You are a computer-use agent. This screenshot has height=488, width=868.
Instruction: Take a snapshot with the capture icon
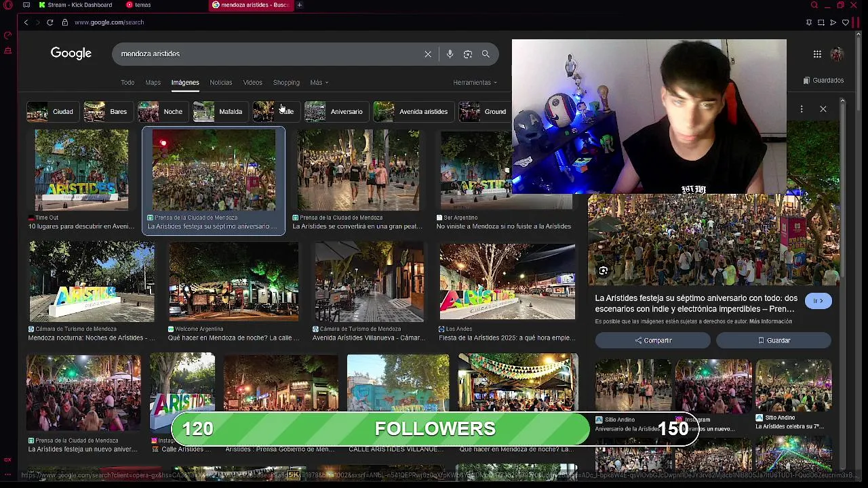[821, 22]
